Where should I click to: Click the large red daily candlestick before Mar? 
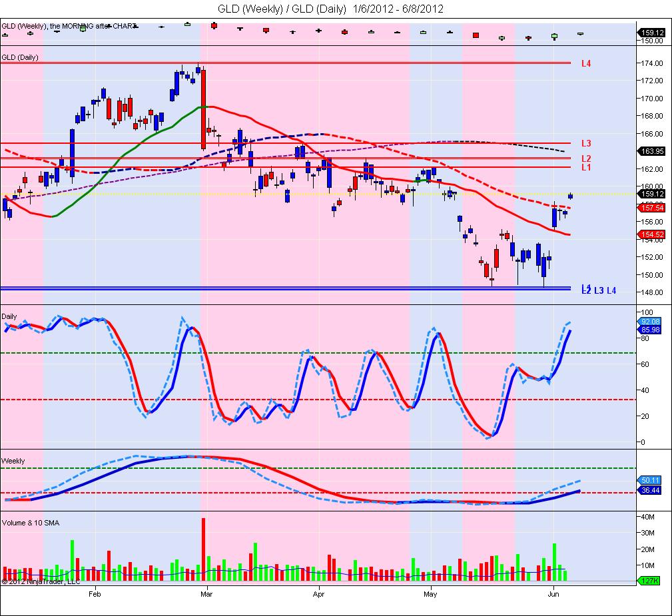(x=203, y=110)
